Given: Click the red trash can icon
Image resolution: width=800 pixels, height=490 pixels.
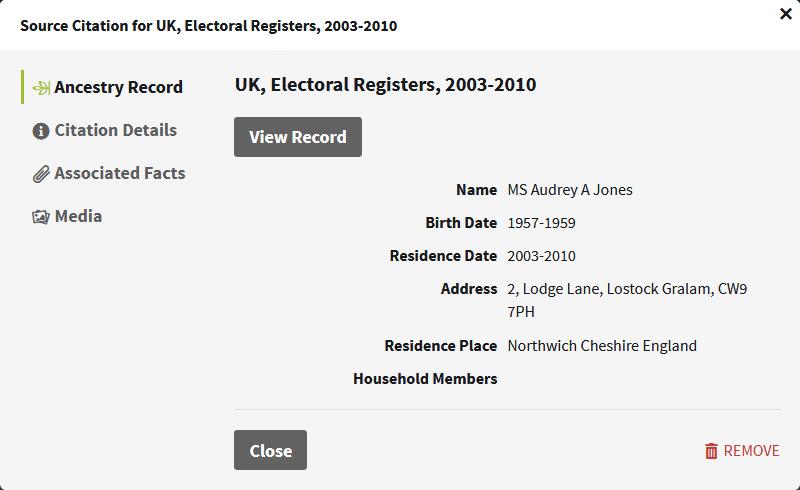Looking at the screenshot, I should coord(711,451).
